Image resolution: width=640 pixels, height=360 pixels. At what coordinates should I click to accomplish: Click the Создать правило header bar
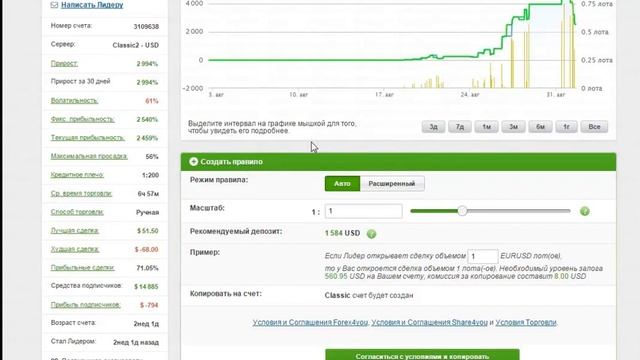pyautogui.click(x=398, y=162)
